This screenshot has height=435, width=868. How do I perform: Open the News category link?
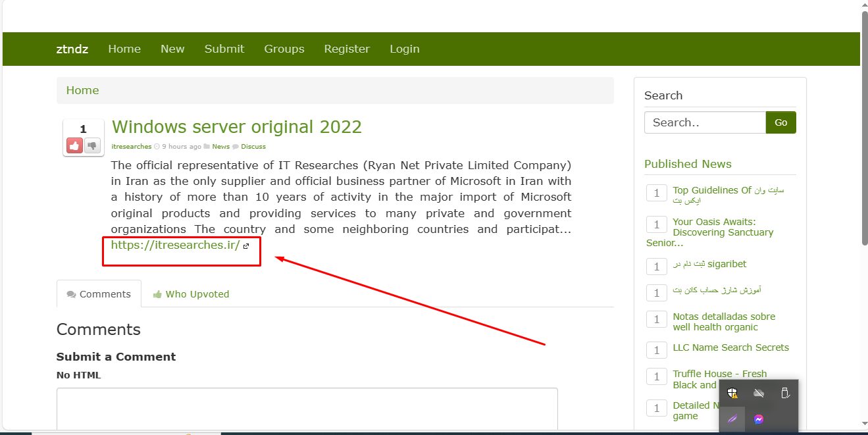pyautogui.click(x=220, y=147)
